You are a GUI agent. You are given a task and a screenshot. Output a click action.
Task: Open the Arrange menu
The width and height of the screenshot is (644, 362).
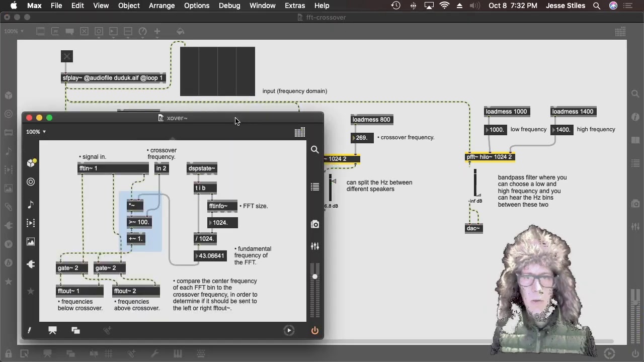click(x=162, y=6)
